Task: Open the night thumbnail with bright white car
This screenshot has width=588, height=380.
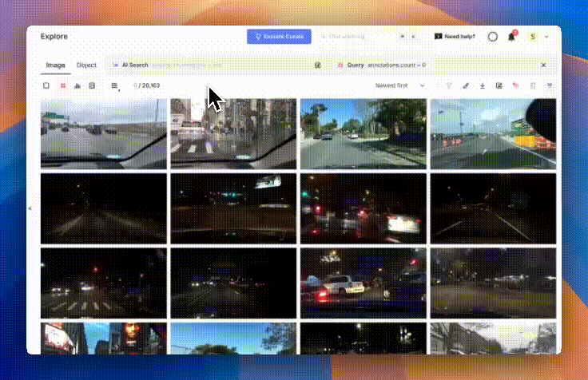Action: click(x=364, y=208)
